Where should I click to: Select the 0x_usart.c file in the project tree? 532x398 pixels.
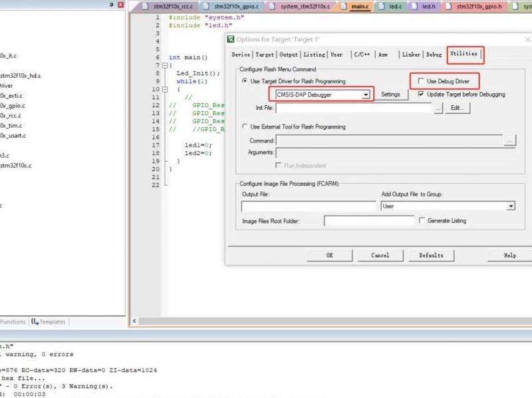(x=13, y=136)
